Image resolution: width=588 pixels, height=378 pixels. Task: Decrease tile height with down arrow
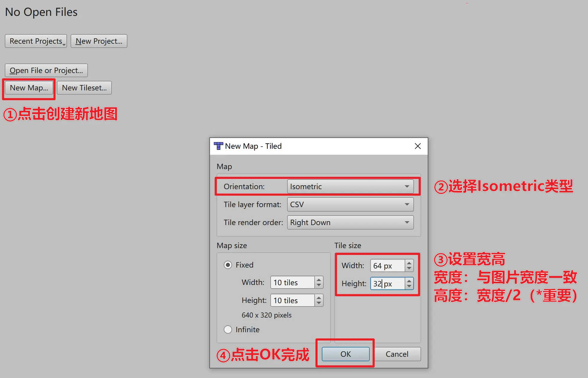(409, 286)
